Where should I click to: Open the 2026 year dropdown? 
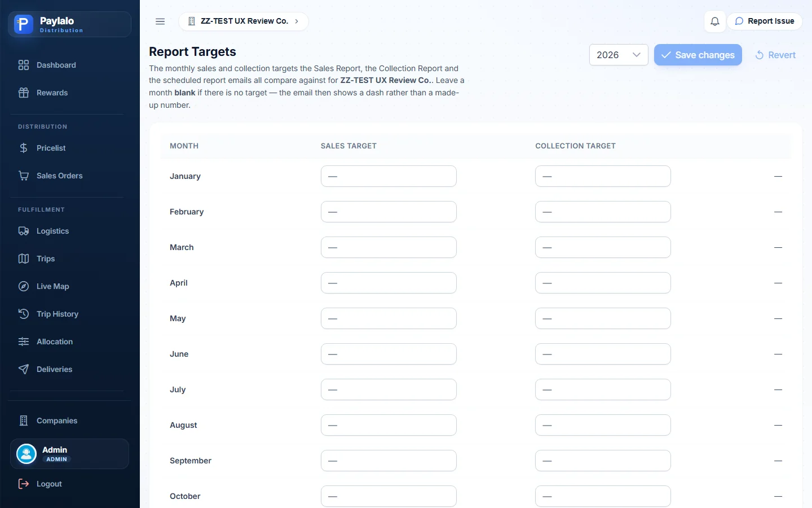coord(619,55)
